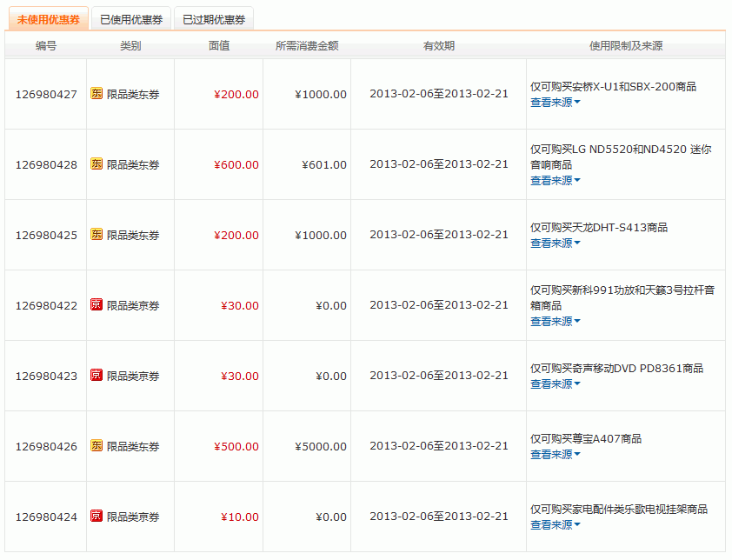This screenshot has height=560, width=732.
Task: Click the ¥500.00 face value
Action: 236,448
